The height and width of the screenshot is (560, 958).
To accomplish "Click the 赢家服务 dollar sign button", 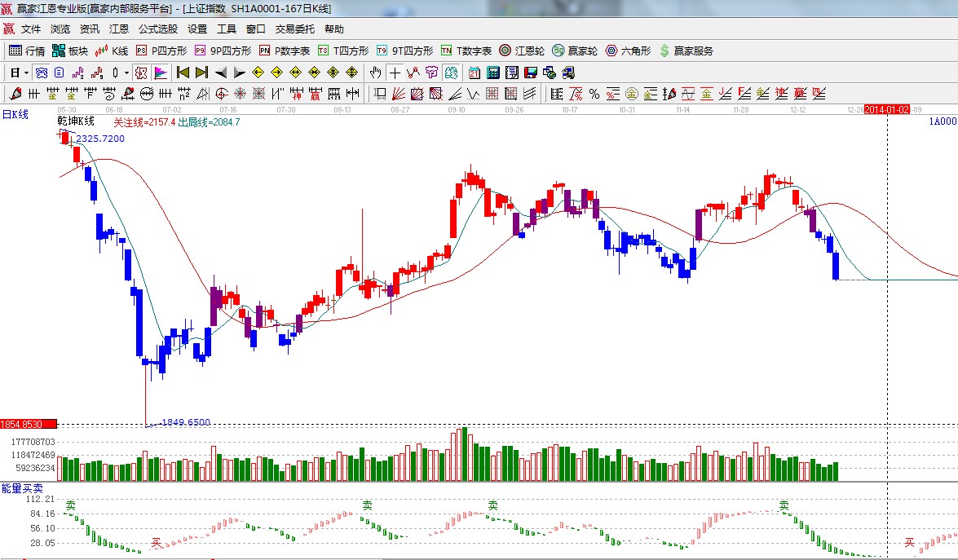I will point(686,51).
